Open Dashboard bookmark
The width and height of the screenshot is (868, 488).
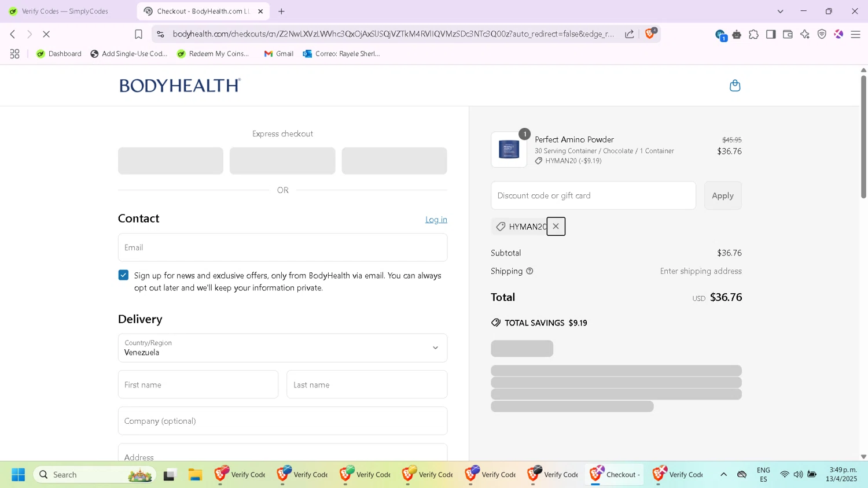59,54
